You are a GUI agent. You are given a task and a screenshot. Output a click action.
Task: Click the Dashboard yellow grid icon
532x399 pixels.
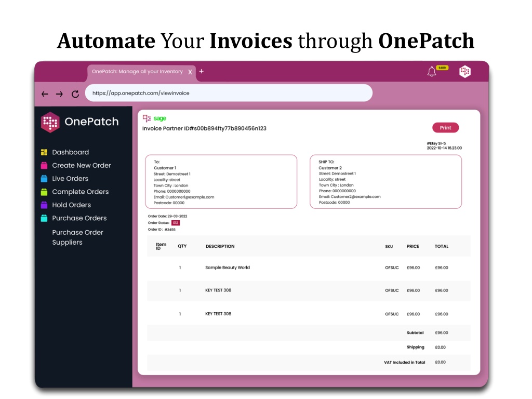(44, 152)
